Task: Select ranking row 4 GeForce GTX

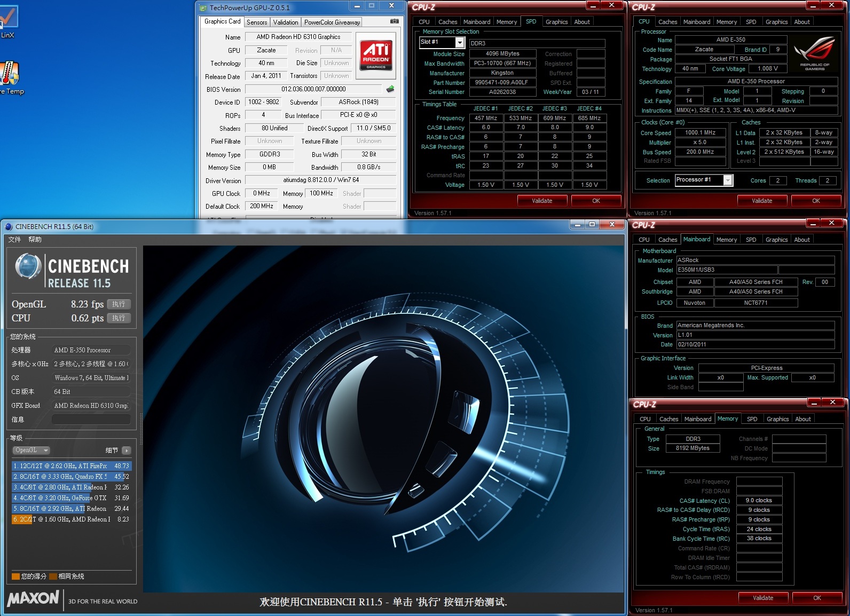Action: click(70, 498)
